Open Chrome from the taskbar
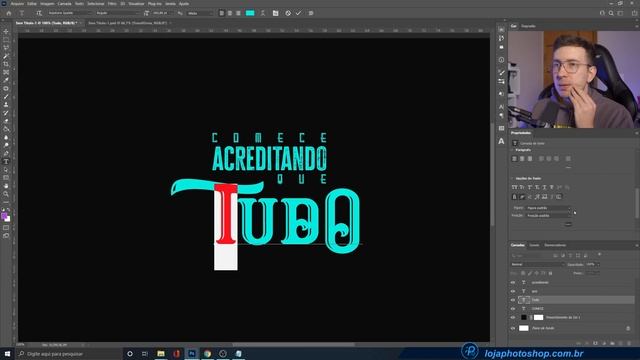 tap(207, 354)
